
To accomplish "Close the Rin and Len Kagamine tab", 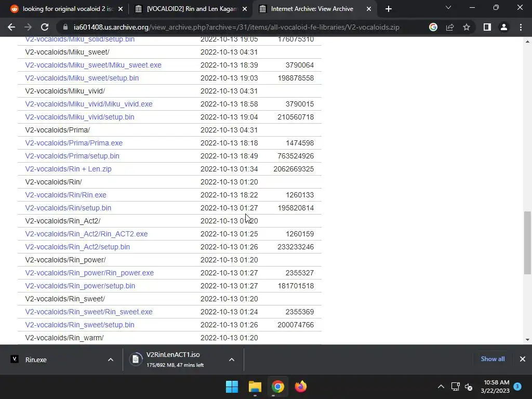I will (x=245, y=9).
